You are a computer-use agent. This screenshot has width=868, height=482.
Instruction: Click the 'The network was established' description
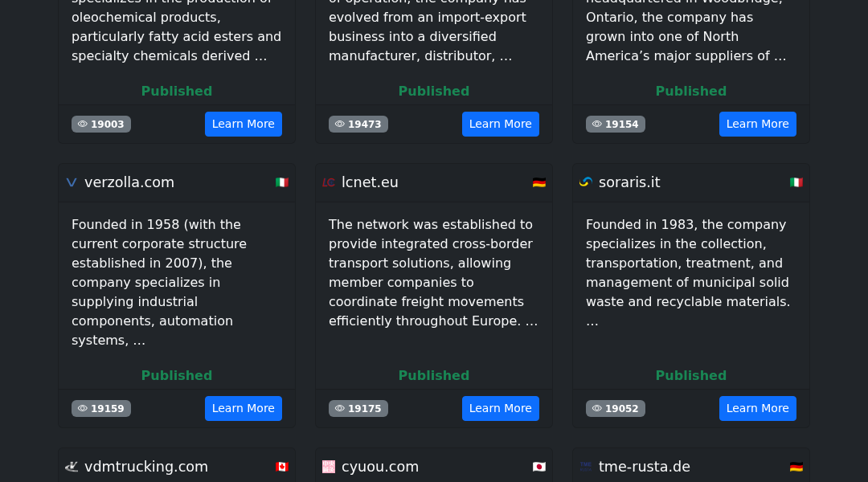(x=433, y=273)
